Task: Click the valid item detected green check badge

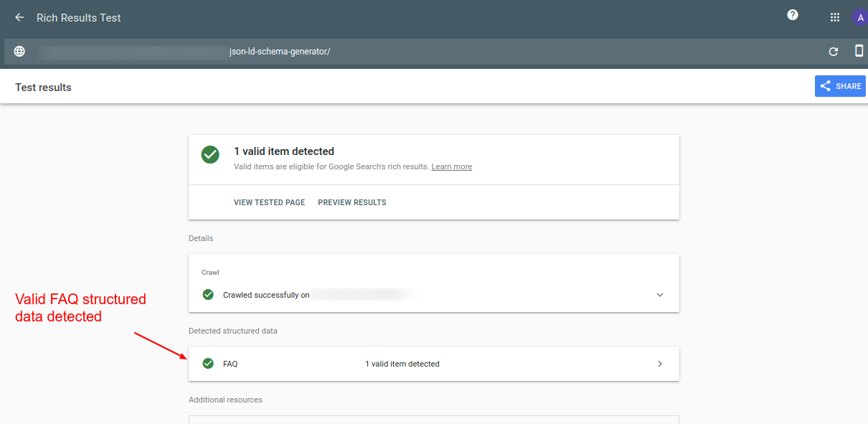Action: [209, 154]
